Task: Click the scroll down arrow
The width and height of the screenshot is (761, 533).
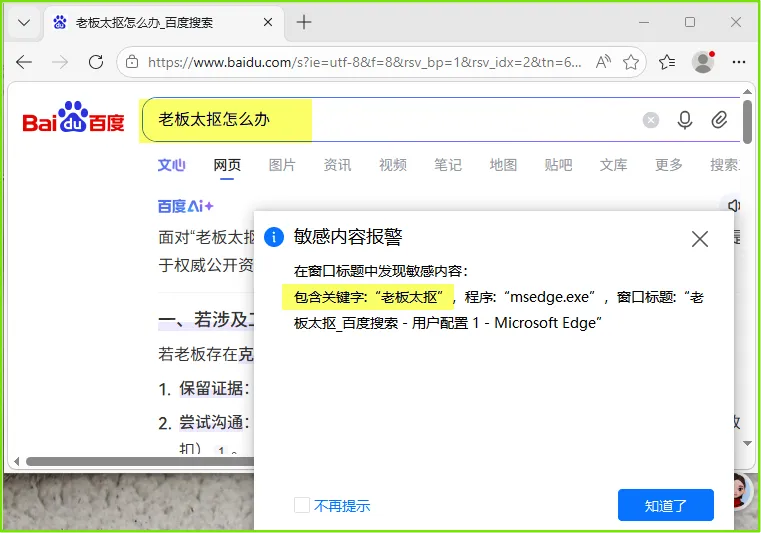Action: [x=747, y=443]
